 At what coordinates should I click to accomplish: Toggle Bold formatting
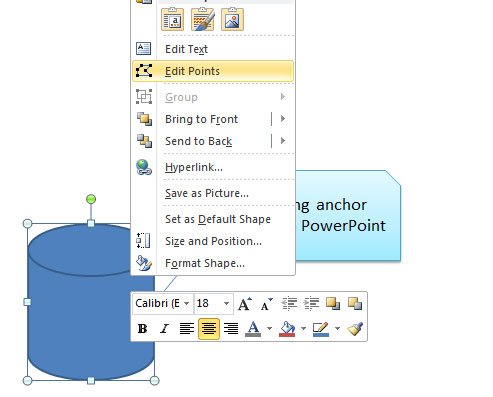142,329
